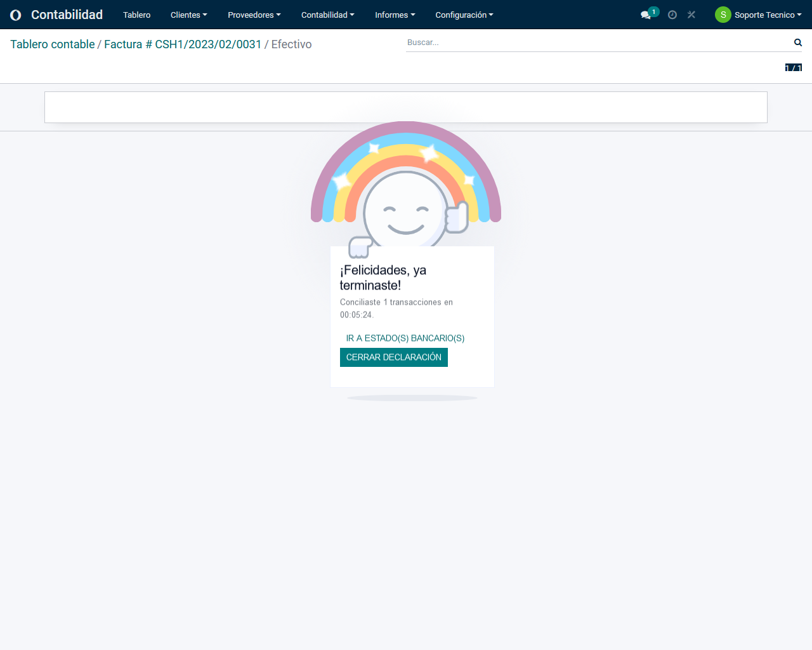Click the crossed tools debug icon

click(691, 15)
